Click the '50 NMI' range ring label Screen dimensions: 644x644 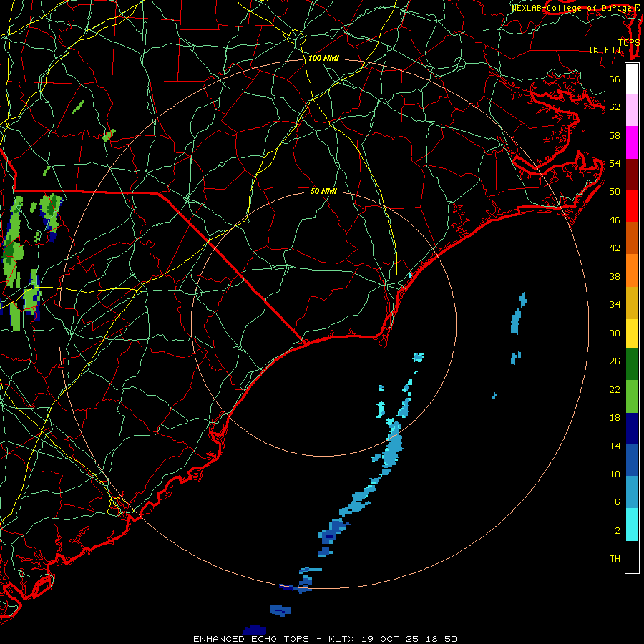point(323,191)
